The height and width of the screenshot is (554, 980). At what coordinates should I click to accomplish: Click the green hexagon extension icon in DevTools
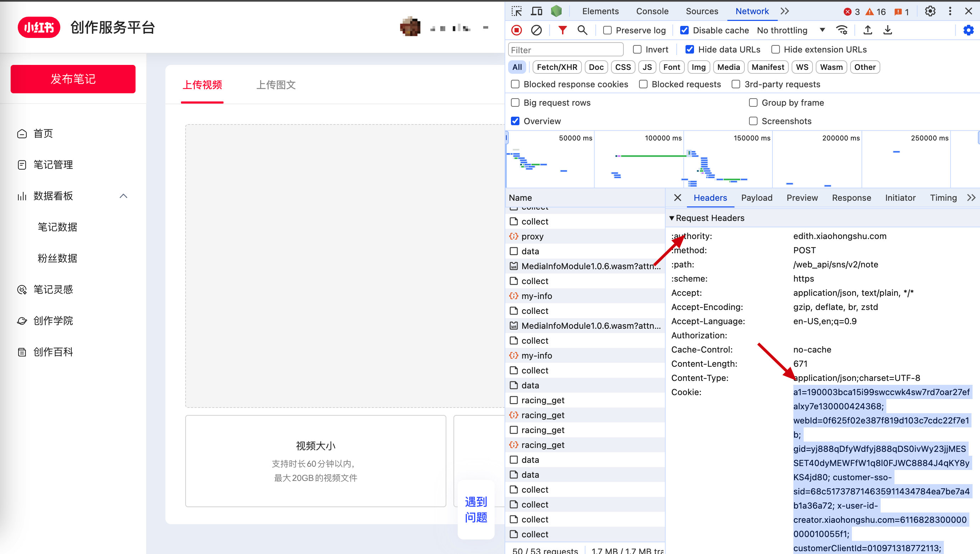click(556, 11)
